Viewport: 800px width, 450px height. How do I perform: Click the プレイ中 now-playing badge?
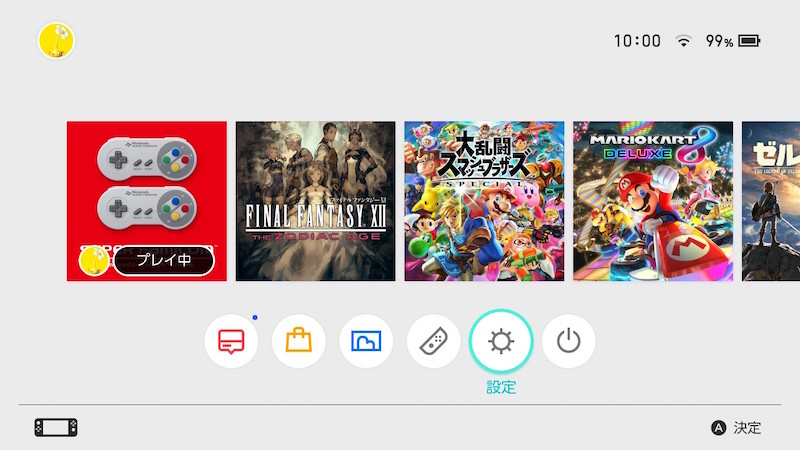tap(163, 260)
